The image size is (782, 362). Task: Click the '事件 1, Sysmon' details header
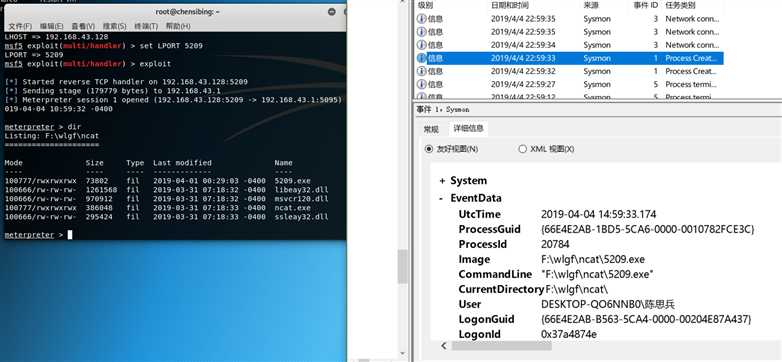(443, 109)
